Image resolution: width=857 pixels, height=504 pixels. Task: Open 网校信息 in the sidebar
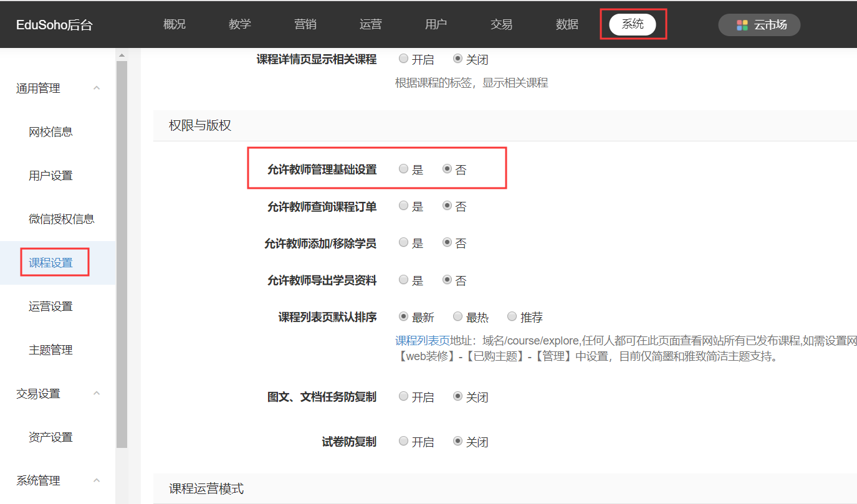51,132
